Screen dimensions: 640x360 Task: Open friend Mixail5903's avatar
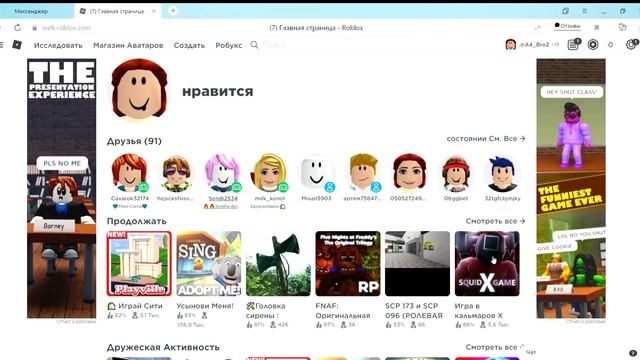click(316, 173)
